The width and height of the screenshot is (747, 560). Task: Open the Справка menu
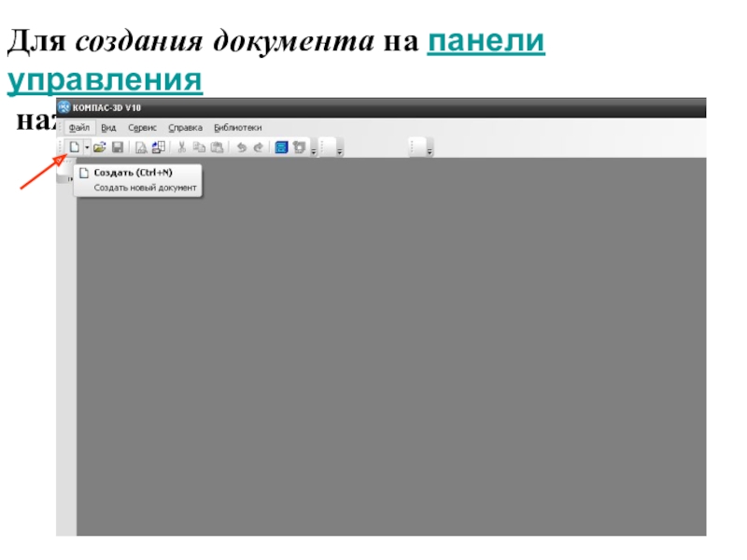[185, 128]
